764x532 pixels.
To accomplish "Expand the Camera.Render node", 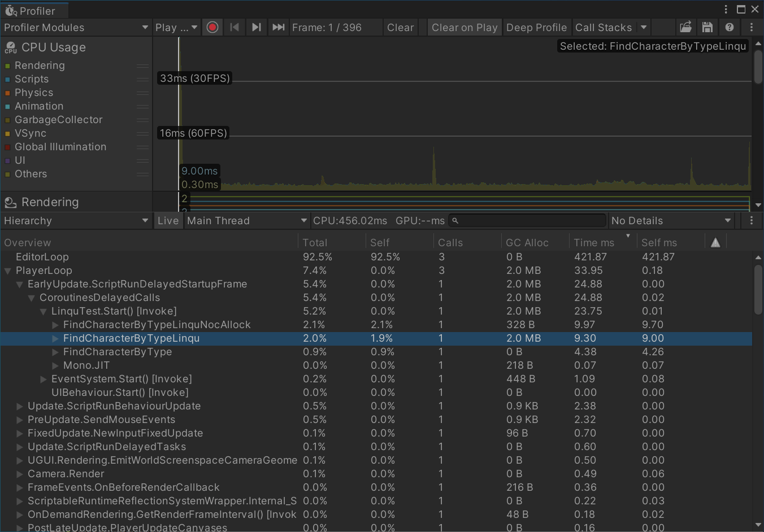I will point(20,474).
